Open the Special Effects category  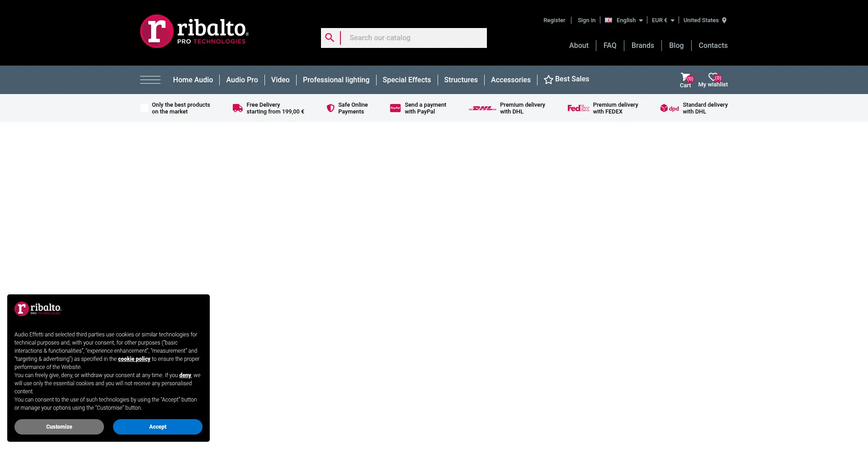point(406,80)
